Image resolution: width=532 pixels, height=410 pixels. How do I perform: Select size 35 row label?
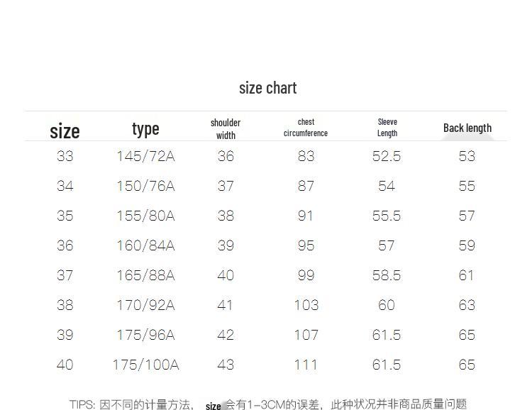tap(65, 216)
